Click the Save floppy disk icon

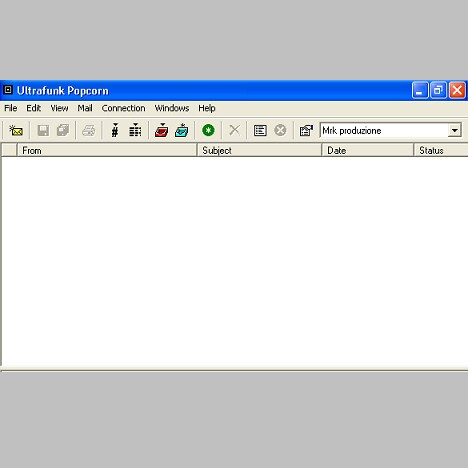[x=43, y=130]
